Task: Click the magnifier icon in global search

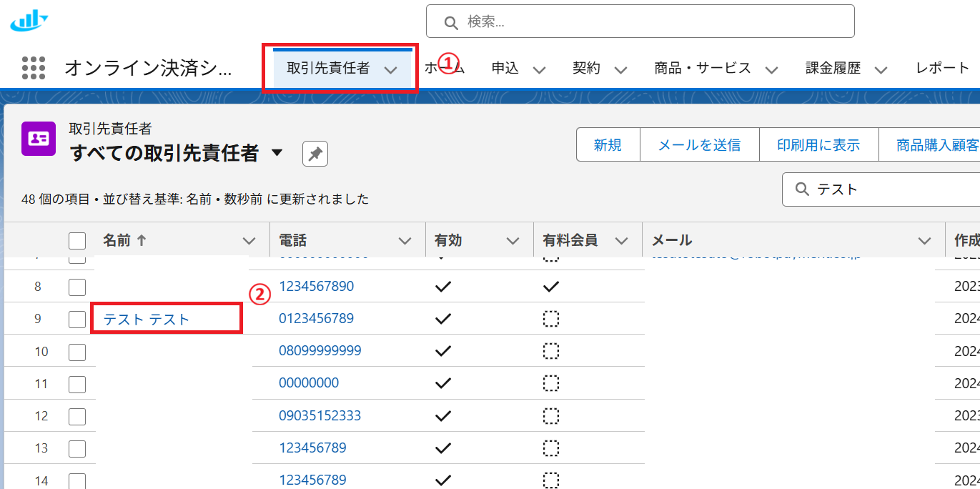Action: (x=450, y=22)
